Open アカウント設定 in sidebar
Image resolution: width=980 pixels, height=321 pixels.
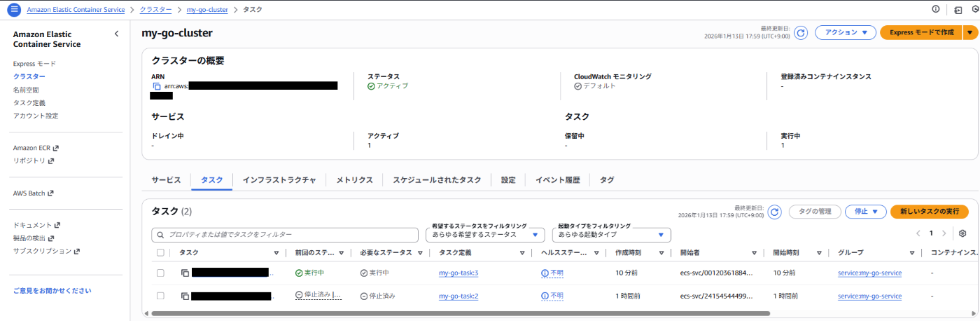tap(36, 116)
